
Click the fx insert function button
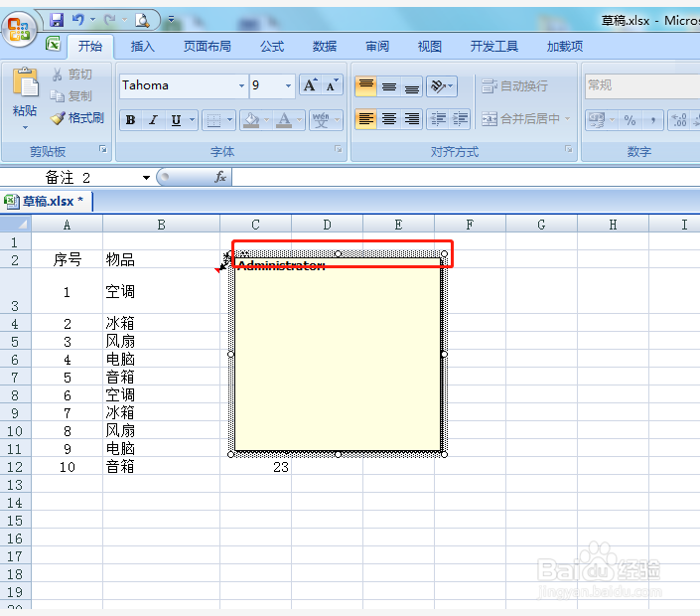pyautogui.click(x=220, y=177)
